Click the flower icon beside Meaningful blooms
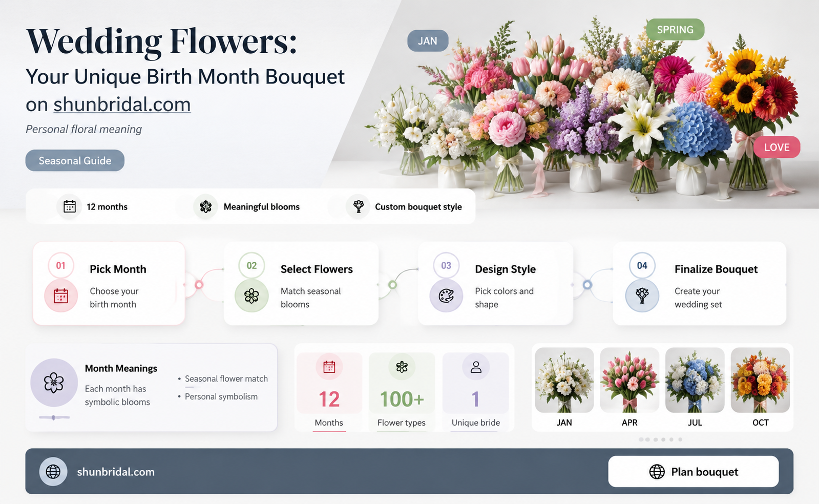This screenshot has width=819, height=504. (206, 206)
